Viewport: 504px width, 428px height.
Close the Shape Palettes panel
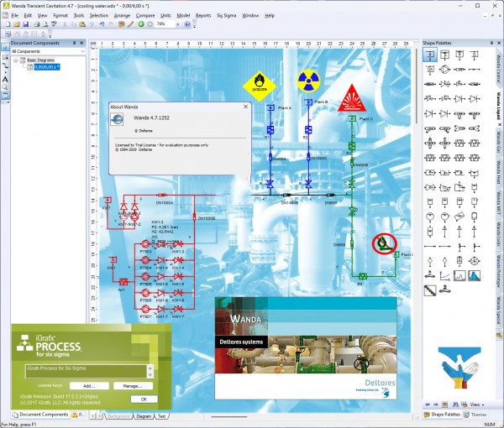coord(499,43)
